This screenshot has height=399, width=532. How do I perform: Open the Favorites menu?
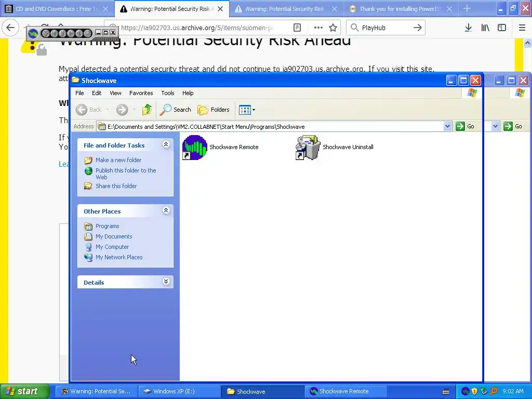point(141,93)
